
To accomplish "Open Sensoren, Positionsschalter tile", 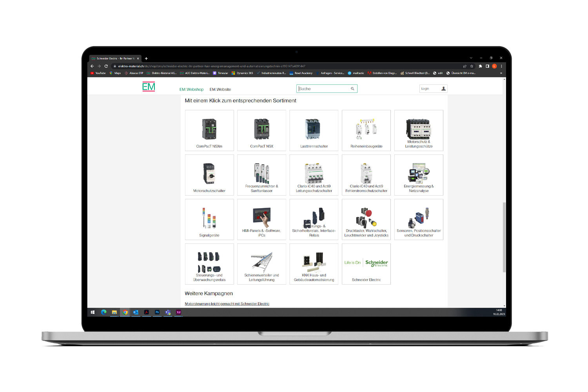I will (419, 220).
